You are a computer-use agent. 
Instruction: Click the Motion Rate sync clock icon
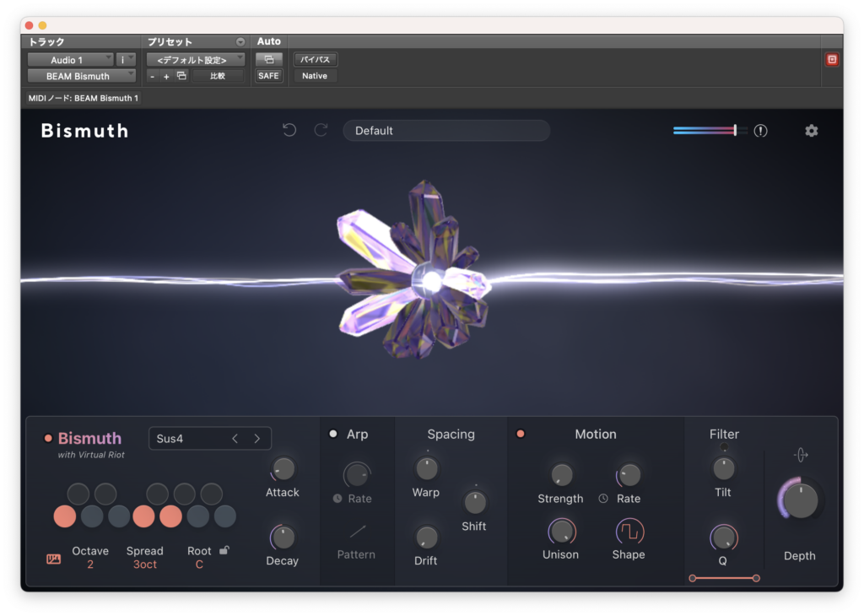(603, 499)
